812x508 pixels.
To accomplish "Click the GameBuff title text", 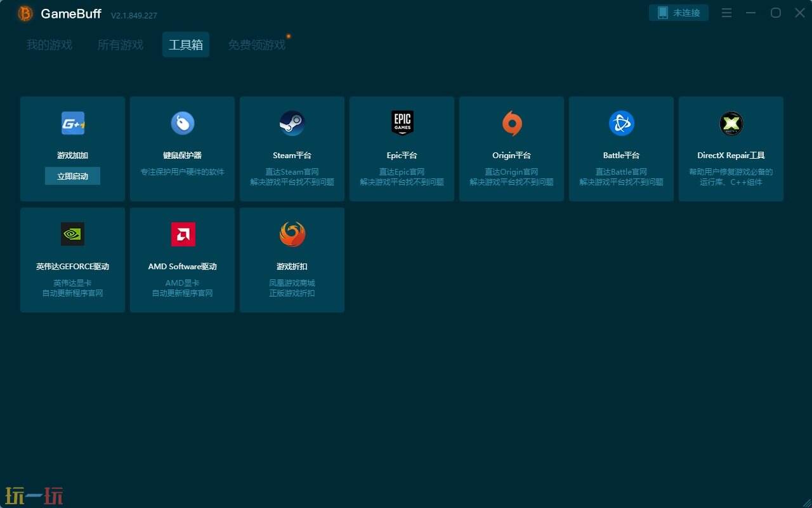I will pos(71,13).
